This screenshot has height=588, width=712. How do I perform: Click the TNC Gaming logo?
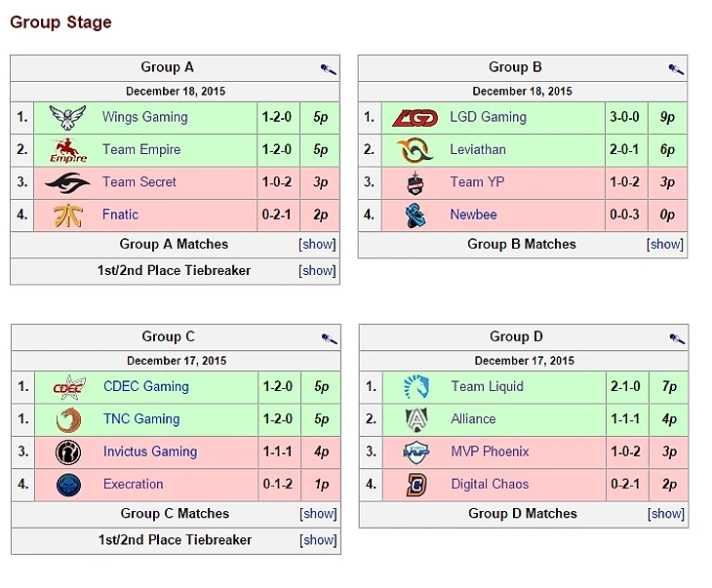tap(68, 419)
